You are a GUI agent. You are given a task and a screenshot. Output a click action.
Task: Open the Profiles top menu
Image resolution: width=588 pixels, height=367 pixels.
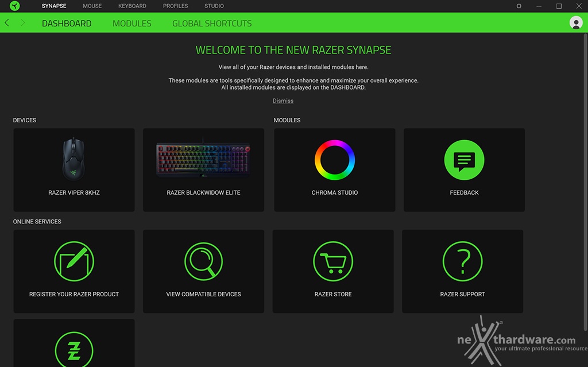click(176, 6)
